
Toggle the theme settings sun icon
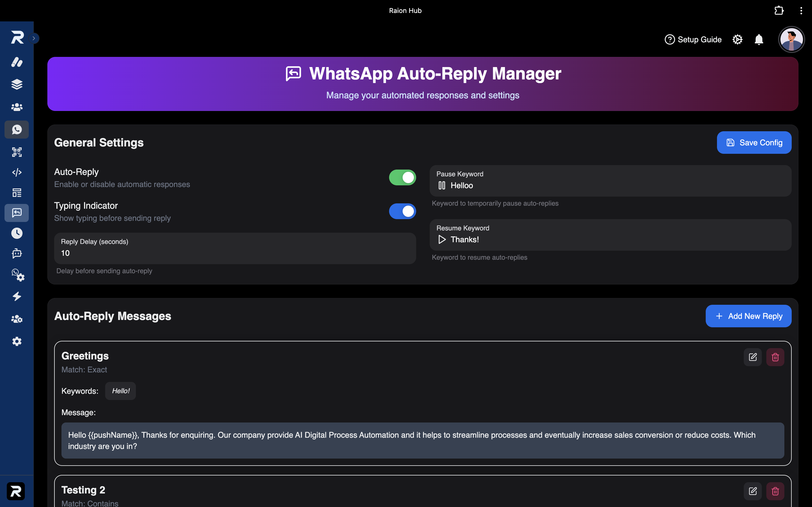738,39
